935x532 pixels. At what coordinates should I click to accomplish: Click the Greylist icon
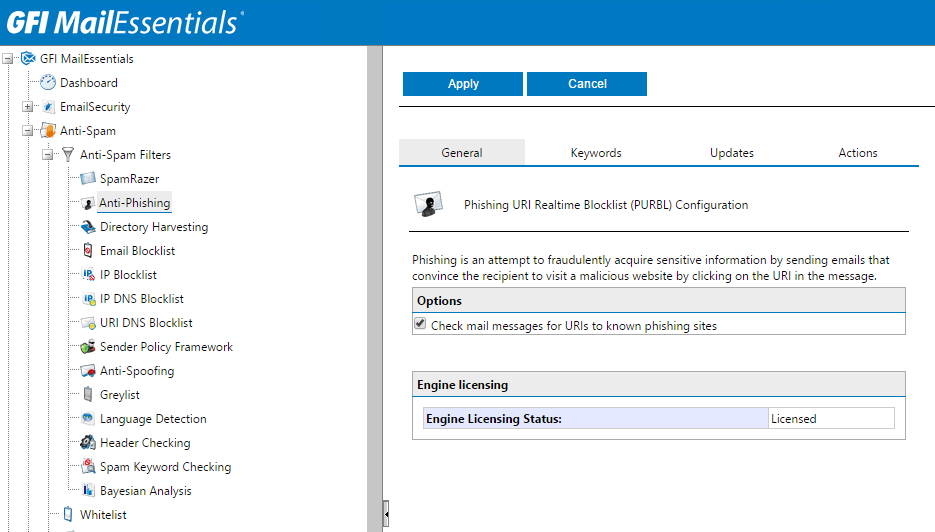pyautogui.click(x=88, y=394)
